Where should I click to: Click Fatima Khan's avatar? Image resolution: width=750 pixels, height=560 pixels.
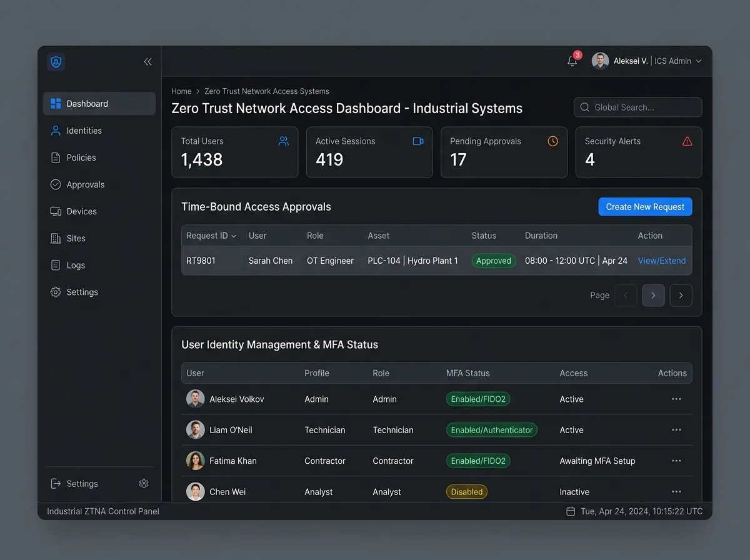(196, 461)
